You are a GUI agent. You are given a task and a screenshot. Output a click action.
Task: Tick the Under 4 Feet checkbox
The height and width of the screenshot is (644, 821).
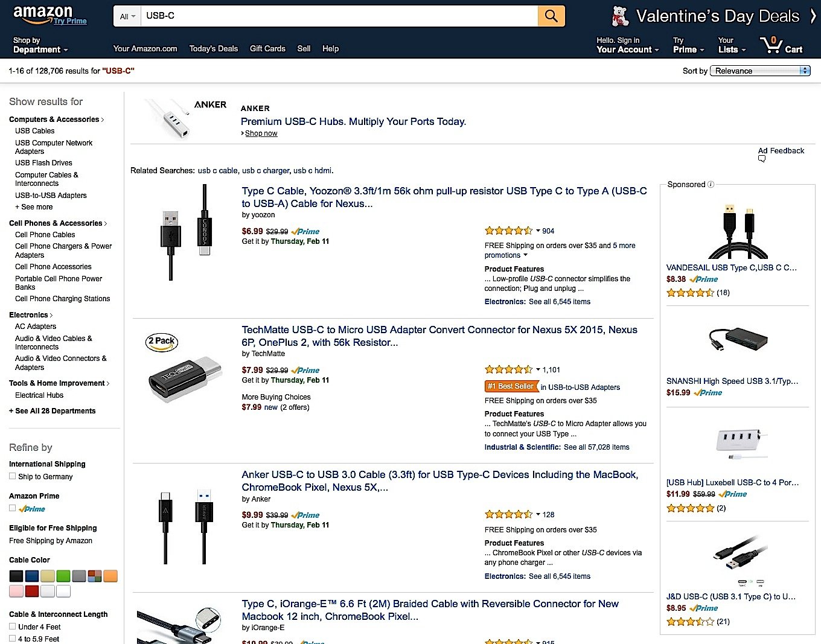coord(13,626)
